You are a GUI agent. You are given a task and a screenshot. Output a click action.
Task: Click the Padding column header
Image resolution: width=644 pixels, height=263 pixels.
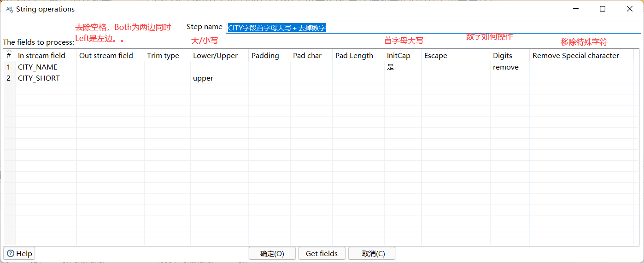269,55
